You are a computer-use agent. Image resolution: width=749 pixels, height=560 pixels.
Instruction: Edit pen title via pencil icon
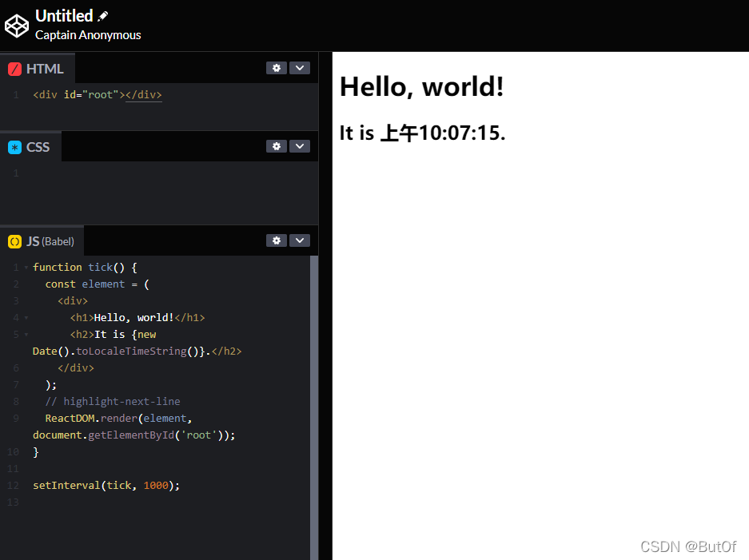point(102,16)
